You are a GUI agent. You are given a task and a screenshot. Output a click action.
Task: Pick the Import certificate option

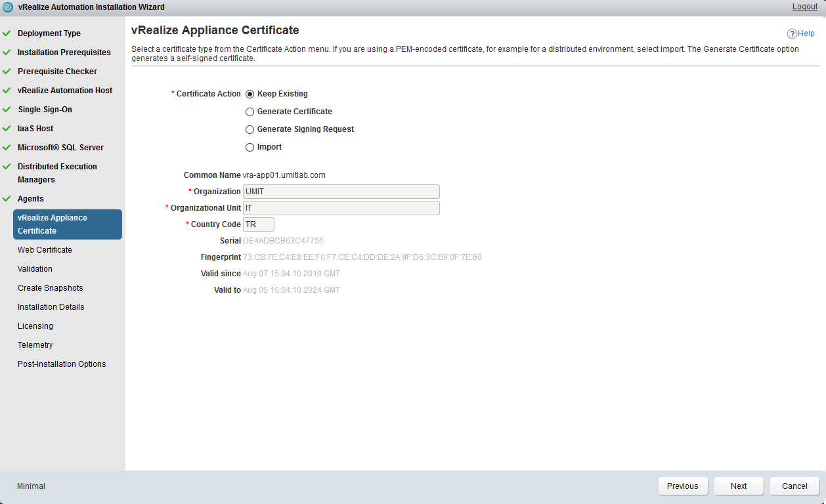[250, 147]
